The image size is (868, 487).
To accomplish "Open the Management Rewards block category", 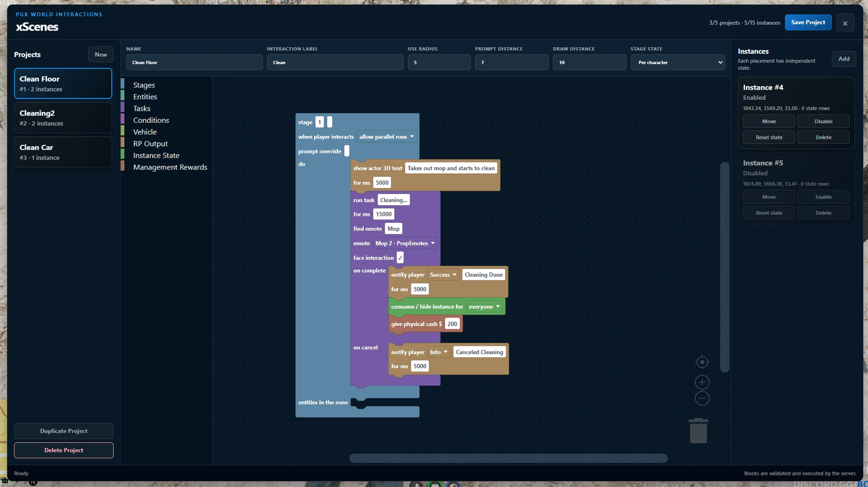I will pyautogui.click(x=170, y=167).
